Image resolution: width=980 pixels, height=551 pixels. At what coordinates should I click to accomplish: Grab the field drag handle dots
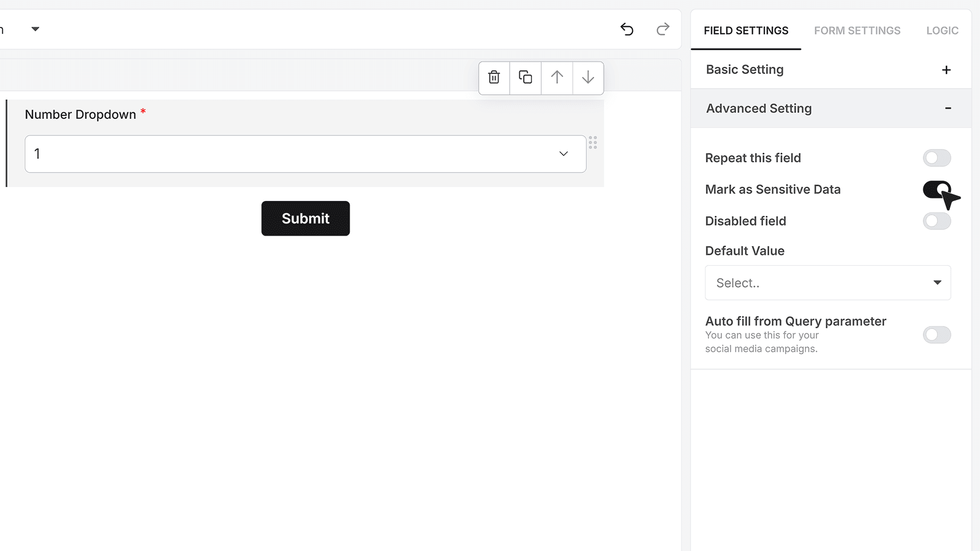click(x=593, y=142)
